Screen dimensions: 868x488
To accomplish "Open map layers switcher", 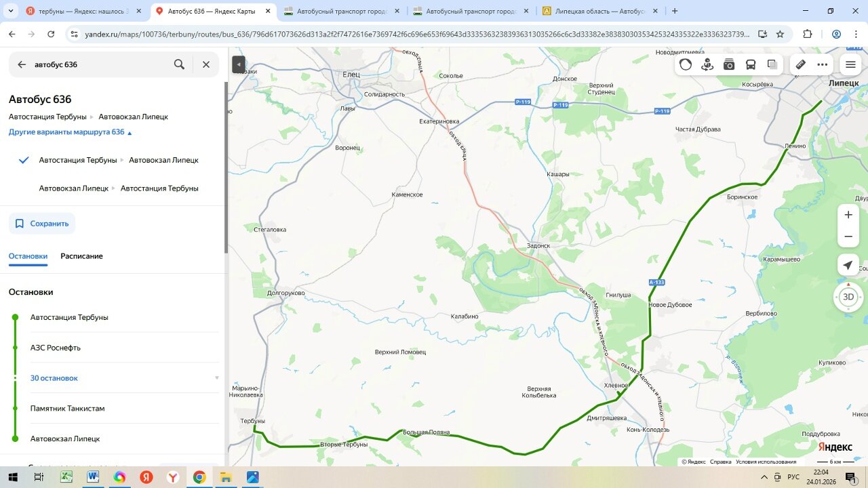I will coord(772,64).
